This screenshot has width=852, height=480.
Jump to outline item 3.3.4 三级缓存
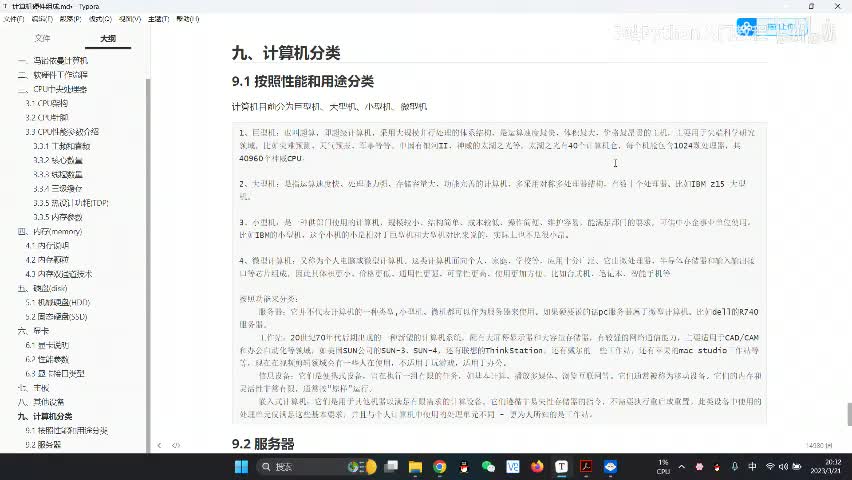click(58, 188)
